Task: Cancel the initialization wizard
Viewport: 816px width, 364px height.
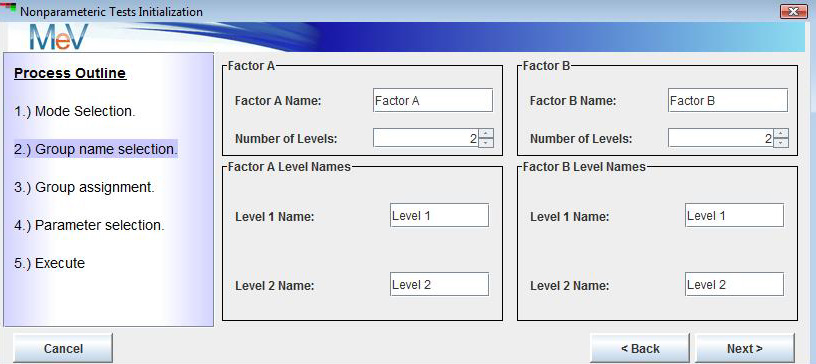Action: coord(63,348)
